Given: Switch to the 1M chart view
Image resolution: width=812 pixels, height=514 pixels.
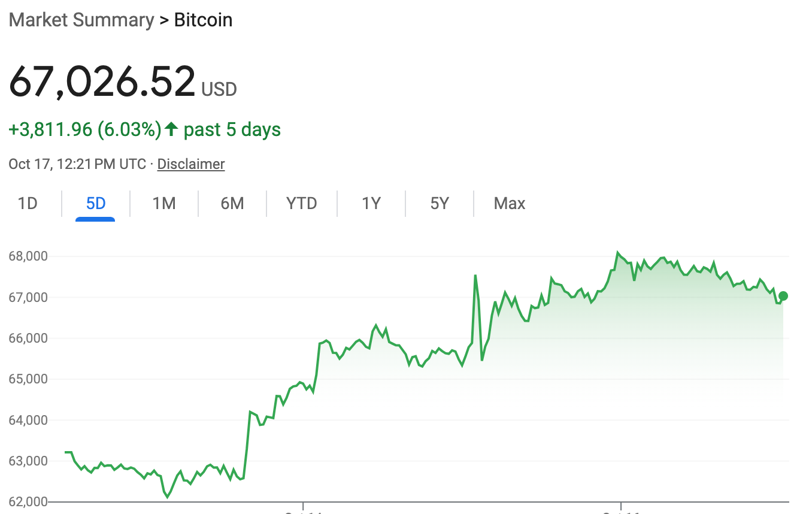Looking at the screenshot, I should tap(163, 203).
